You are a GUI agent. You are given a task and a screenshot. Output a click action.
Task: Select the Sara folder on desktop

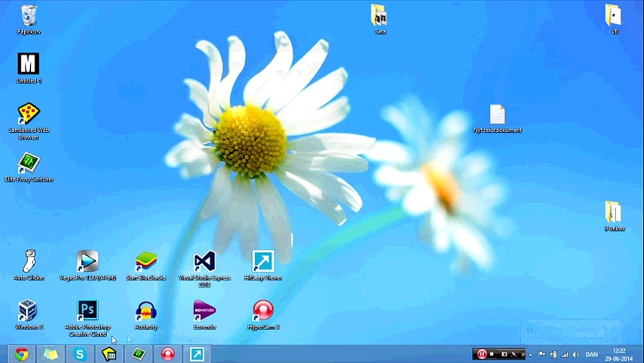380,19
